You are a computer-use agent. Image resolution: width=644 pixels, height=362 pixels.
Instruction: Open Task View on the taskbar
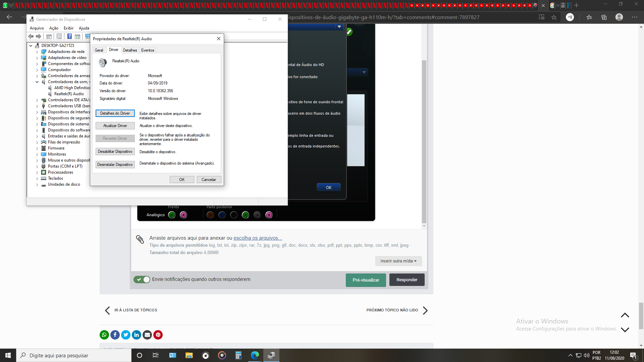tap(156, 355)
